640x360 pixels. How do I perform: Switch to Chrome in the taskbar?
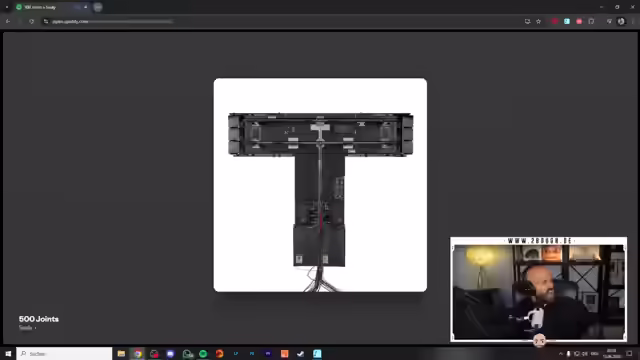[x=138, y=353]
